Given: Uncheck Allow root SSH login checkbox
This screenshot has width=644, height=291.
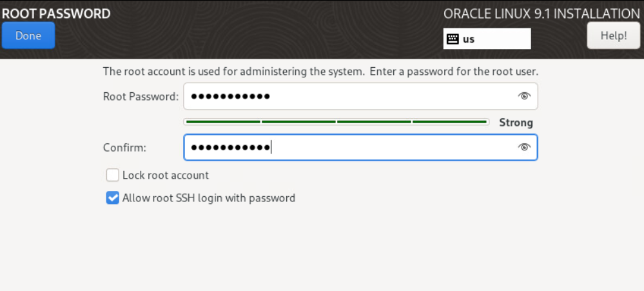Looking at the screenshot, I should [x=113, y=198].
